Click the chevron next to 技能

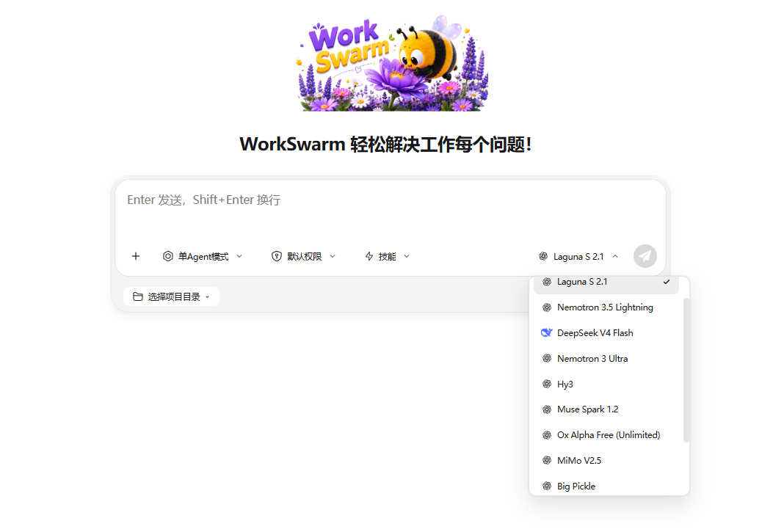[x=407, y=256]
